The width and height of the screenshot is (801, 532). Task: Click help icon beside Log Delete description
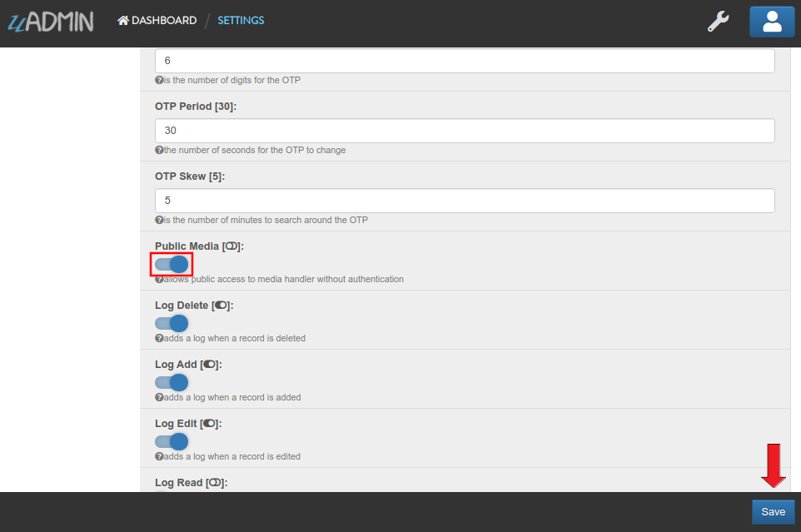point(159,339)
